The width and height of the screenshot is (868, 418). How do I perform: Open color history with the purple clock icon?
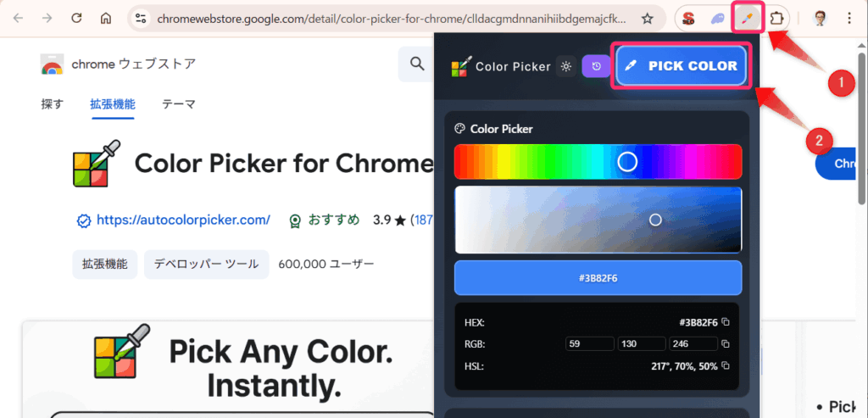click(x=596, y=66)
